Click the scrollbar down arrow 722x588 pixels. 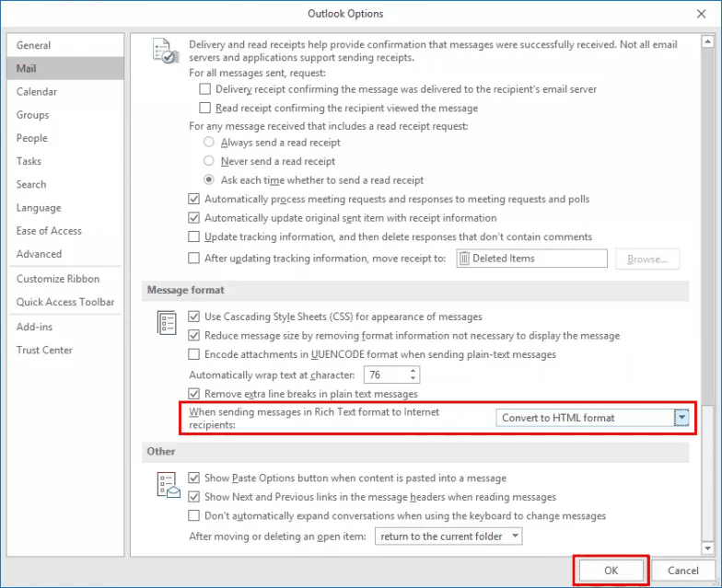click(x=707, y=548)
